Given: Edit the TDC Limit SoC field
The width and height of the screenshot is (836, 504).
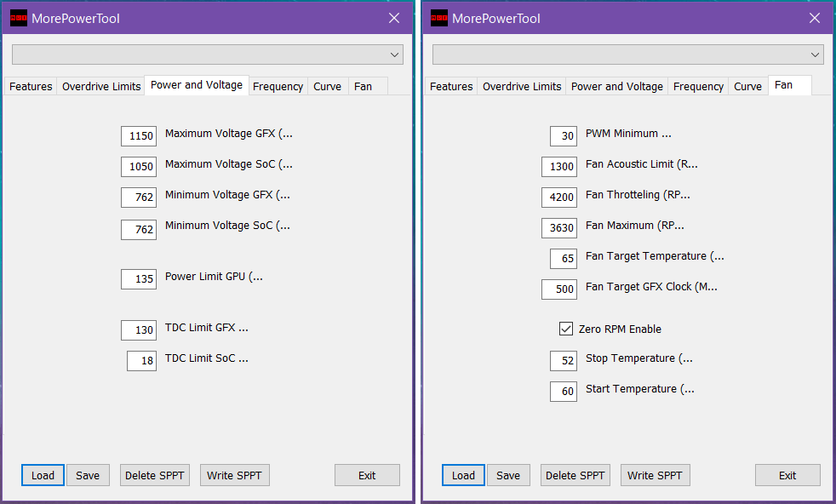Looking at the screenshot, I should pos(142,361).
